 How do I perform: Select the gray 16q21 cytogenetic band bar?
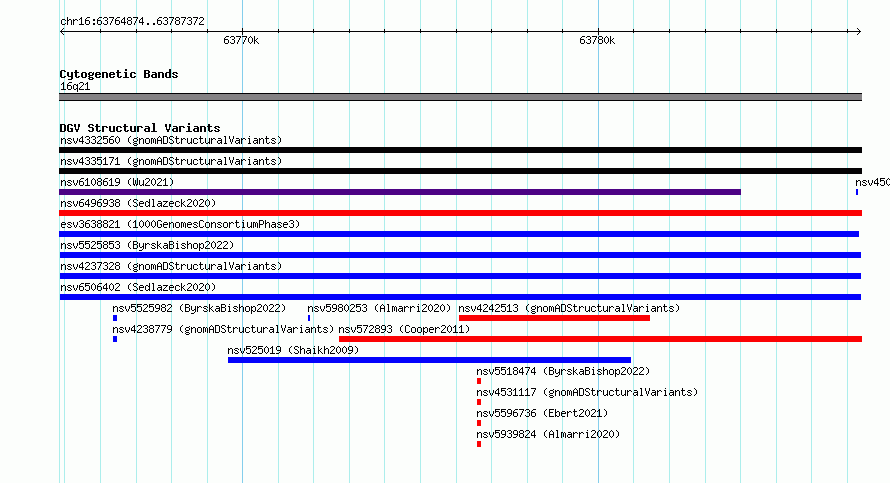pyautogui.click(x=460, y=97)
